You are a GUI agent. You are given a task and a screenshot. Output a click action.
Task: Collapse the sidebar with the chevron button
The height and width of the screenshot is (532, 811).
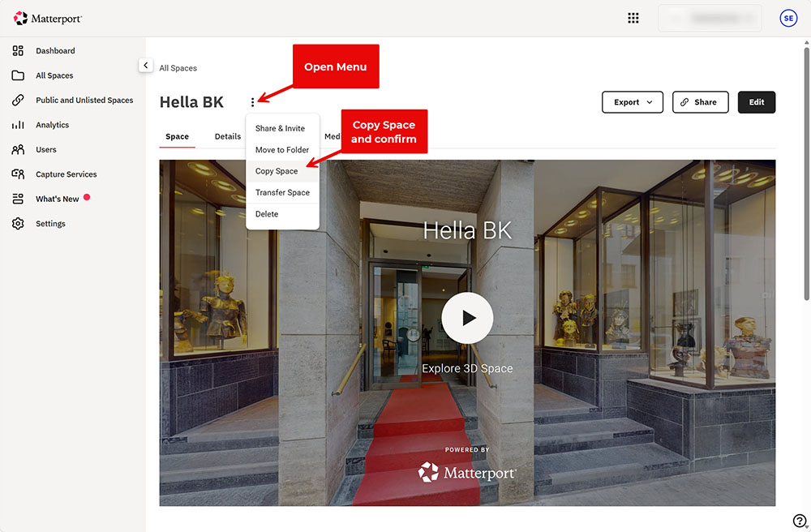pyautogui.click(x=146, y=65)
